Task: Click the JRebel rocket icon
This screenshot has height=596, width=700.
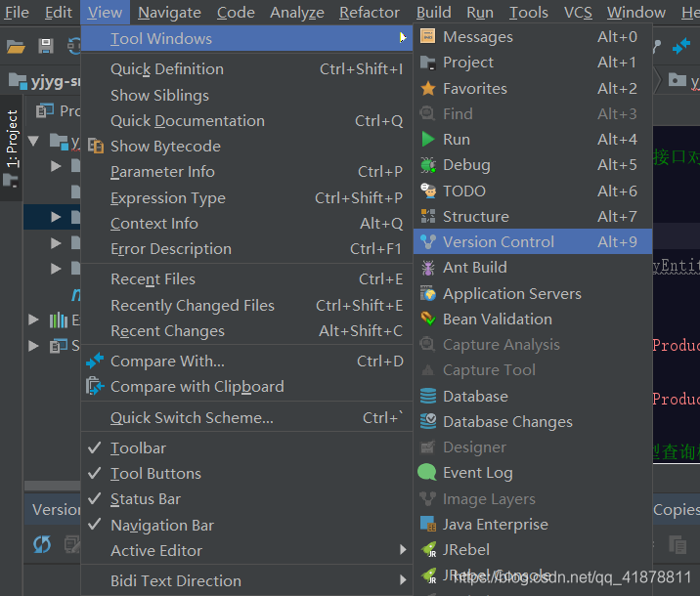Action: coord(428,550)
